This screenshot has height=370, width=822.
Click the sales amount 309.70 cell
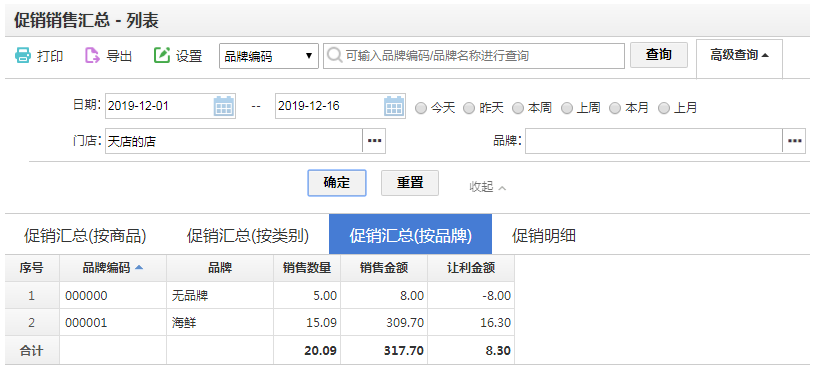point(384,322)
